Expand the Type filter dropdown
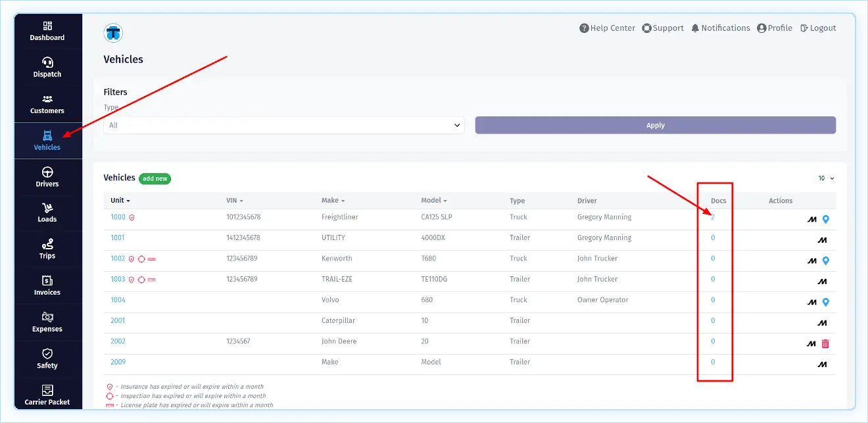 [283, 125]
